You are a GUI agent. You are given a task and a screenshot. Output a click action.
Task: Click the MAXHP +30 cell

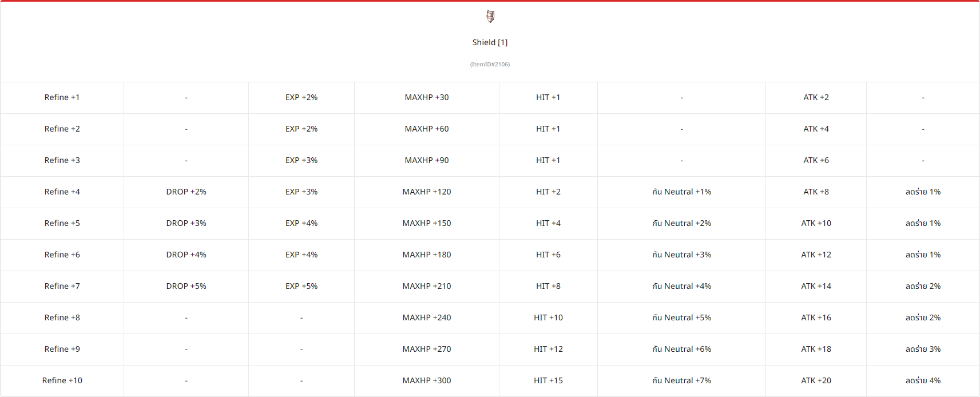427,97
